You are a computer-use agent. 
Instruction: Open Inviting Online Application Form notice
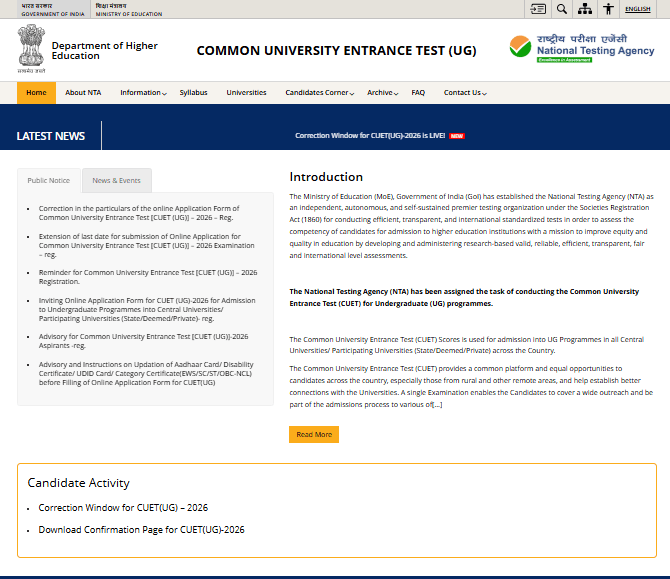(x=147, y=309)
